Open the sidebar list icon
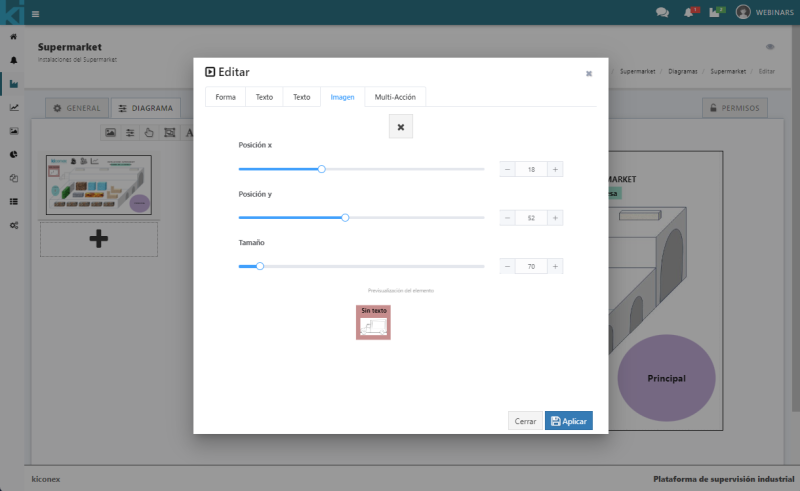 point(13,202)
